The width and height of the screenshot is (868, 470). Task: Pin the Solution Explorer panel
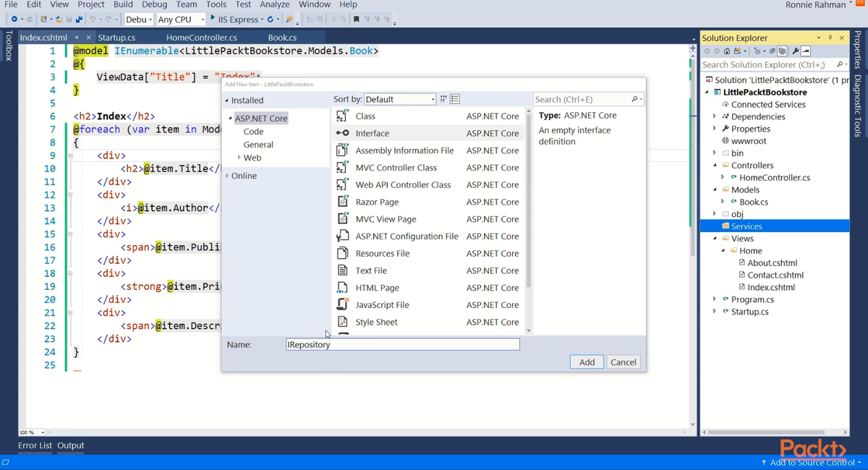click(830, 38)
